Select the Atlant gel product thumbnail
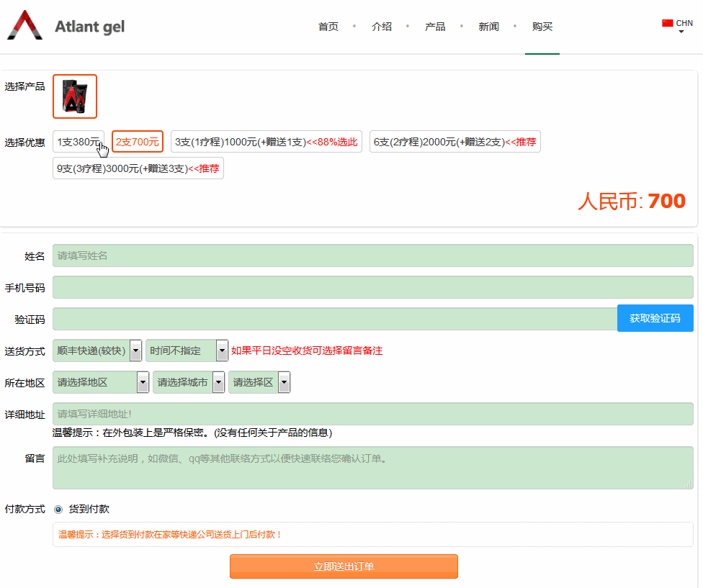This screenshot has width=703, height=588. pyautogui.click(x=75, y=96)
